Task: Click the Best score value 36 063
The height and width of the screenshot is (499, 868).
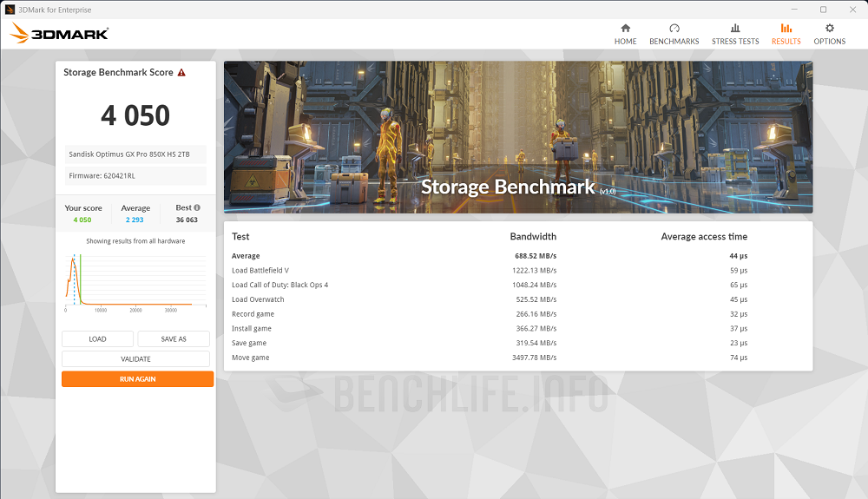Action: point(187,220)
